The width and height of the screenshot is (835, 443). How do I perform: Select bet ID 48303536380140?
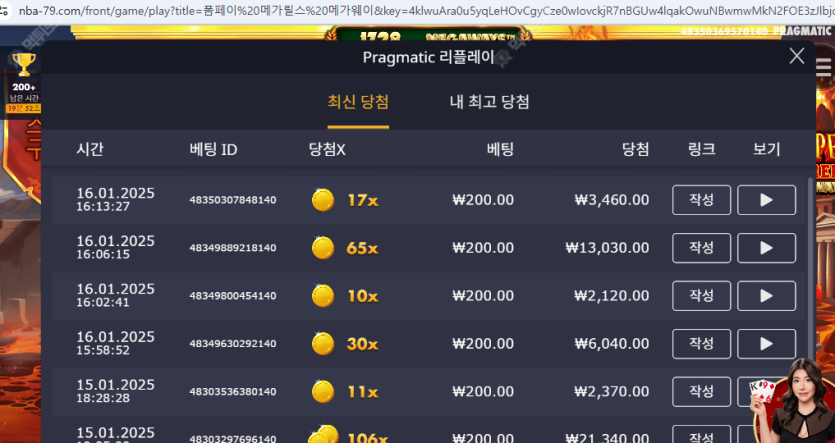[x=233, y=392]
